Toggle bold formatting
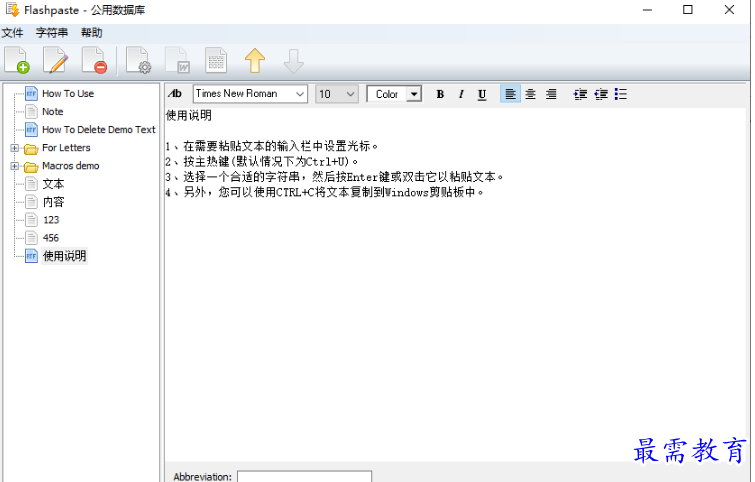The width and height of the screenshot is (755, 482). click(x=440, y=94)
